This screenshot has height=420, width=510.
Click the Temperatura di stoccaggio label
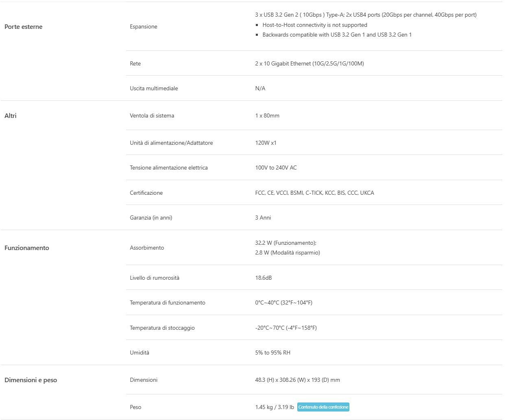click(x=162, y=328)
